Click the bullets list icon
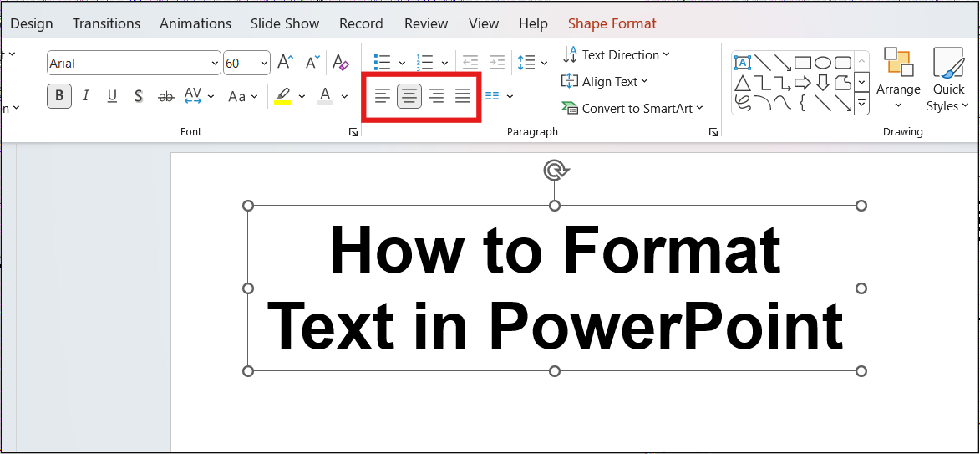Screen dimensions: 980x454 (382, 62)
